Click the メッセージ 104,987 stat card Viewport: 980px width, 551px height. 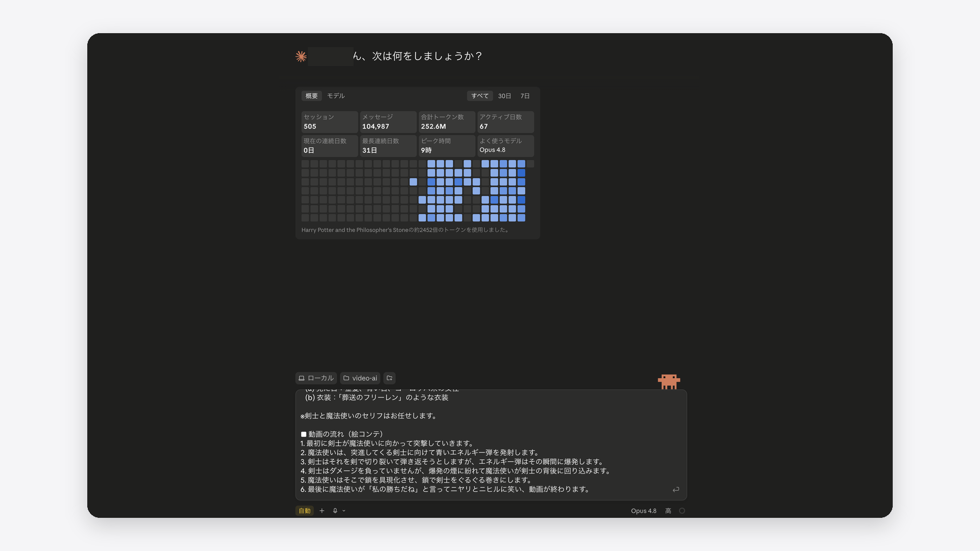[388, 122]
